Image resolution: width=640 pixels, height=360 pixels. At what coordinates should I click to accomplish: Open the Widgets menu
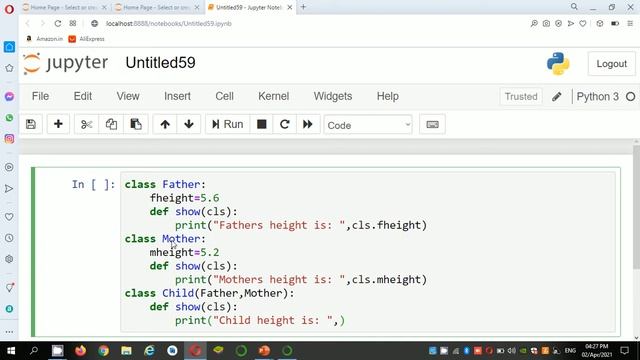coord(333,96)
